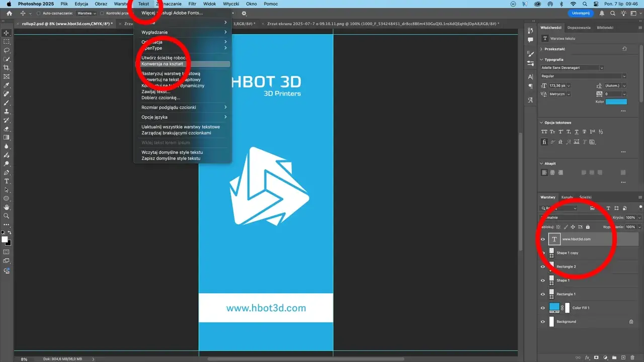
Task: Add a layer mask icon
Action: click(x=596, y=357)
